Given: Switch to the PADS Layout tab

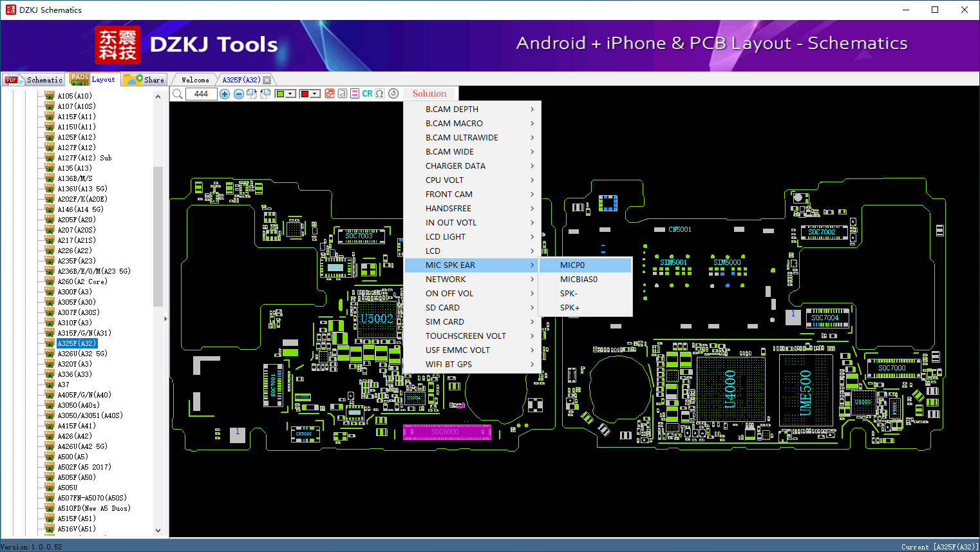Looking at the screenshot, I should 93,79.
